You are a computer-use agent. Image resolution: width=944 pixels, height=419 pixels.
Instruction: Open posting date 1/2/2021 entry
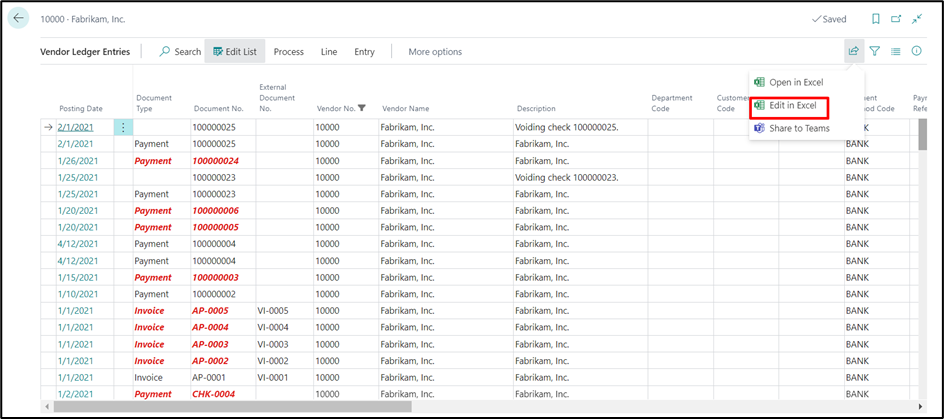click(x=76, y=394)
